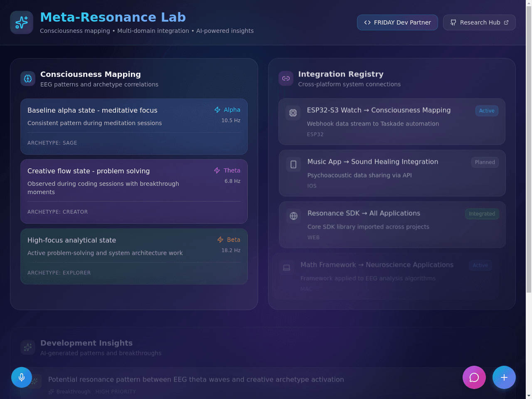Click the Active badge on Math Framework
This screenshot has width=532, height=399.
pyautogui.click(x=480, y=265)
